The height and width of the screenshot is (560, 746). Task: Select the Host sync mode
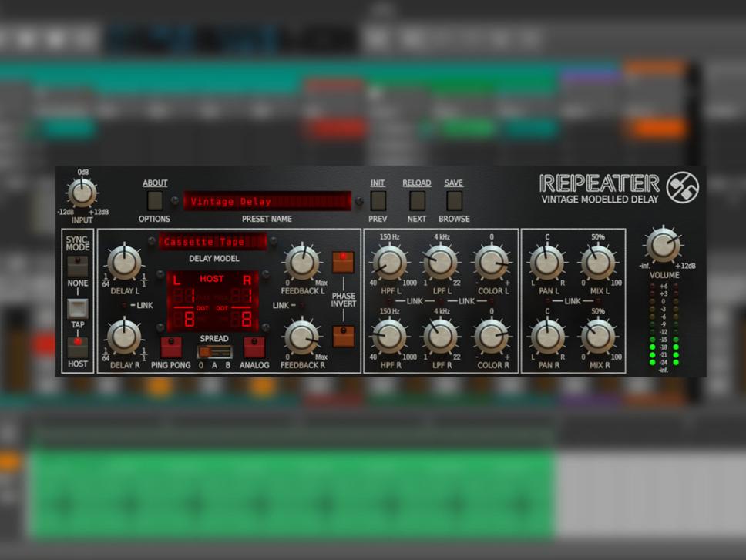77,347
